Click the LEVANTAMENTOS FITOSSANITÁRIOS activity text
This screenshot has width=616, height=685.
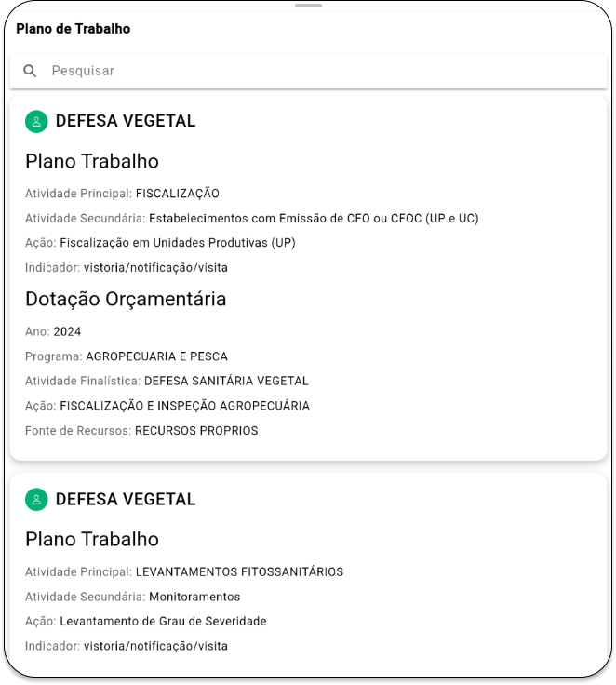click(x=239, y=571)
